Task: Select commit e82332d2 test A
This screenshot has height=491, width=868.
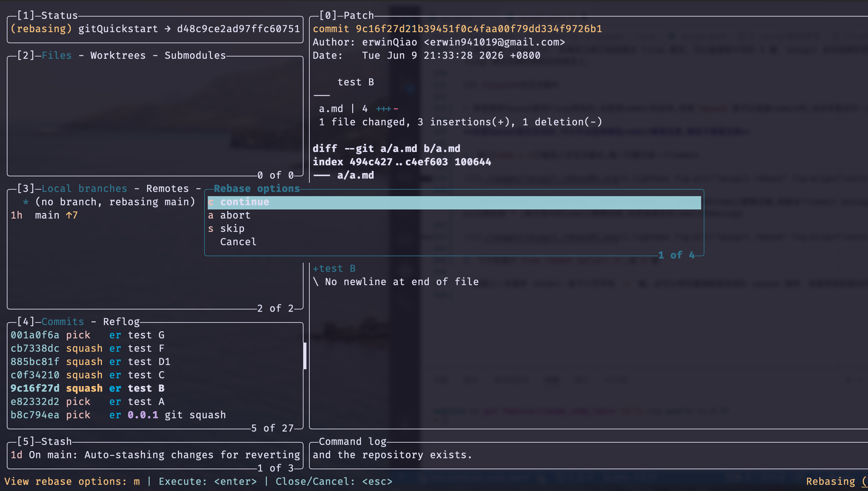Action: click(x=156, y=402)
